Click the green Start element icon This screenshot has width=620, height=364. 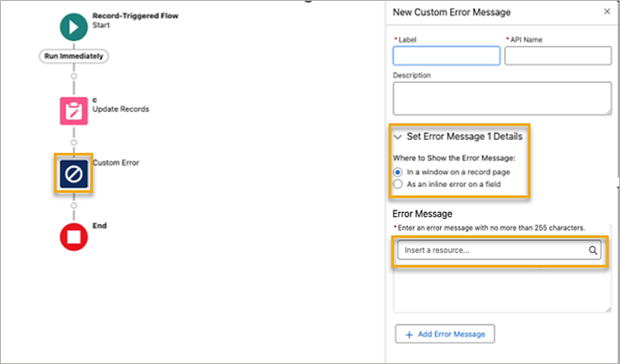coord(73,25)
